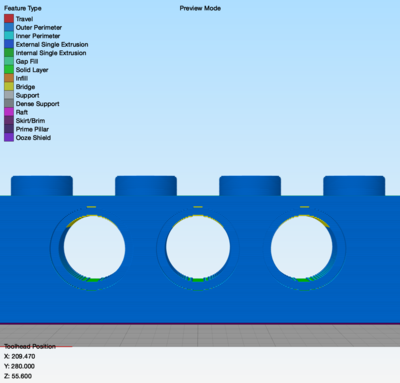Click the 'Dense Support' legend label

pyautogui.click(x=38, y=104)
